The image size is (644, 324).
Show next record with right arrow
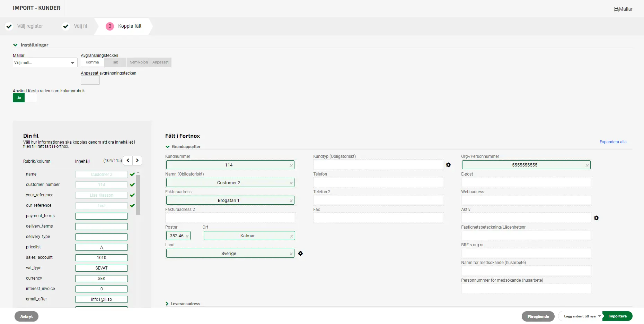pos(138,161)
